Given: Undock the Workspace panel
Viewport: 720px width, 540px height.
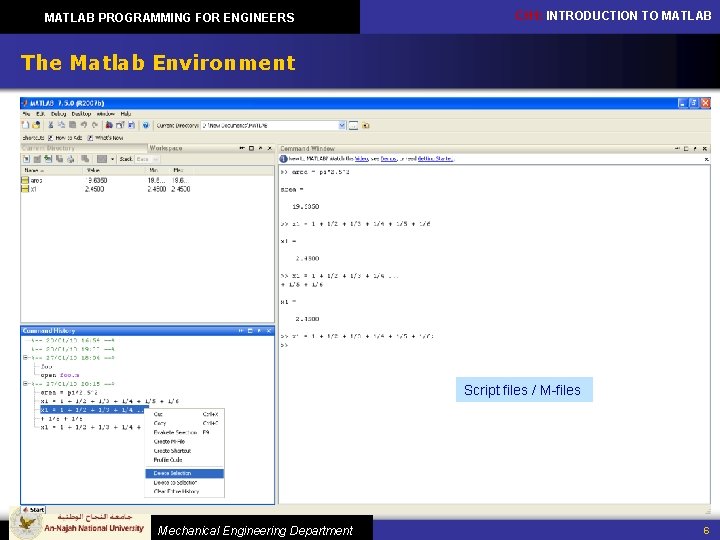Looking at the screenshot, I should [261, 148].
